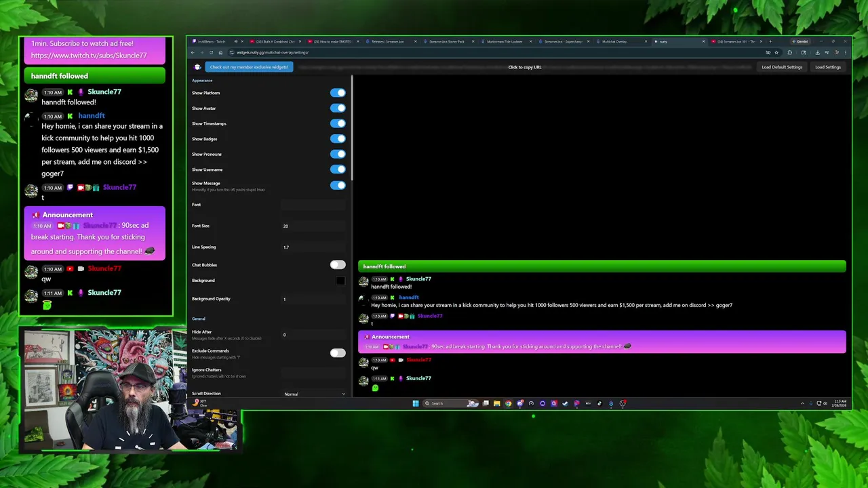Bookmark this page with the star icon
Image resolution: width=868 pixels, height=488 pixels.
click(x=776, y=52)
